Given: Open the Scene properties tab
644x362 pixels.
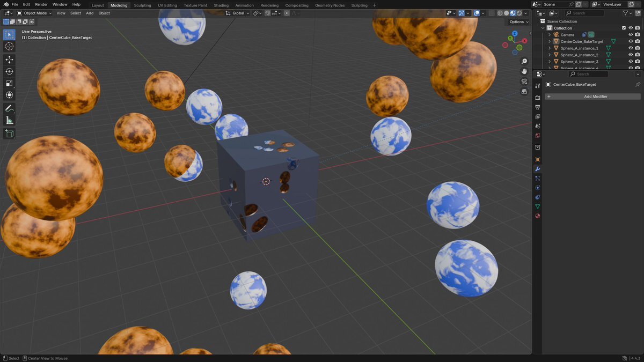Looking at the screenshot, I should 538,126.
